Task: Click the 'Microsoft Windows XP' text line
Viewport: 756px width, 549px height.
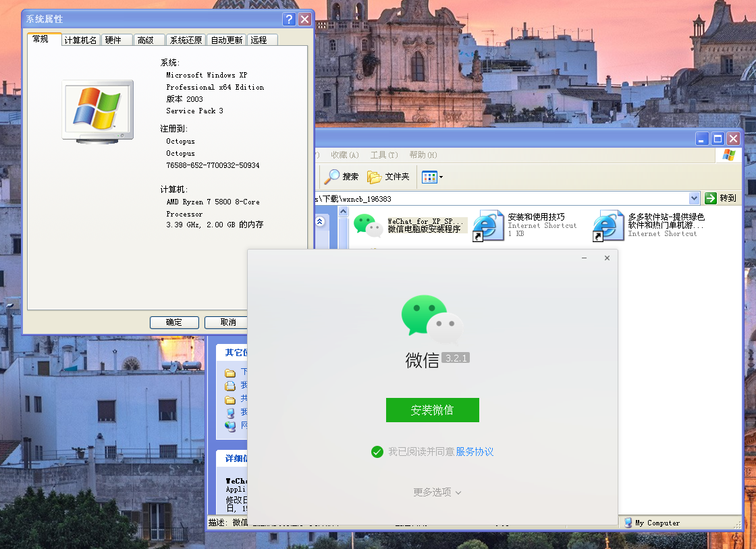Action: pyautogui.click(x=207, y=75)
